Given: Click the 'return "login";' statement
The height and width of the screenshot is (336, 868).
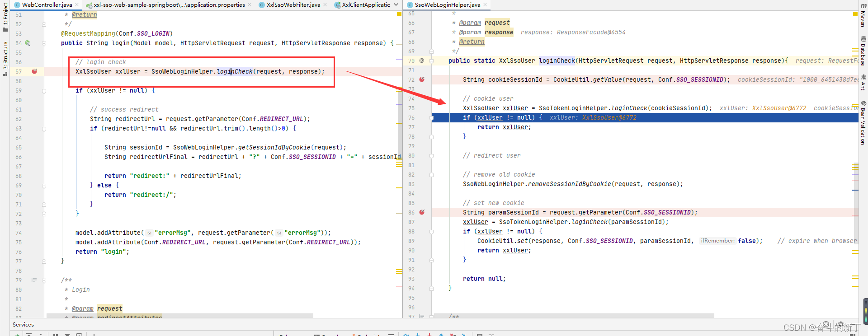Looking at the screenshot, I should point(102,252).
